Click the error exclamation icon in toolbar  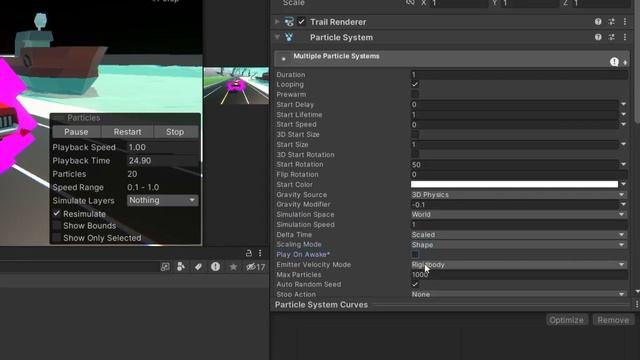(215, 267)
